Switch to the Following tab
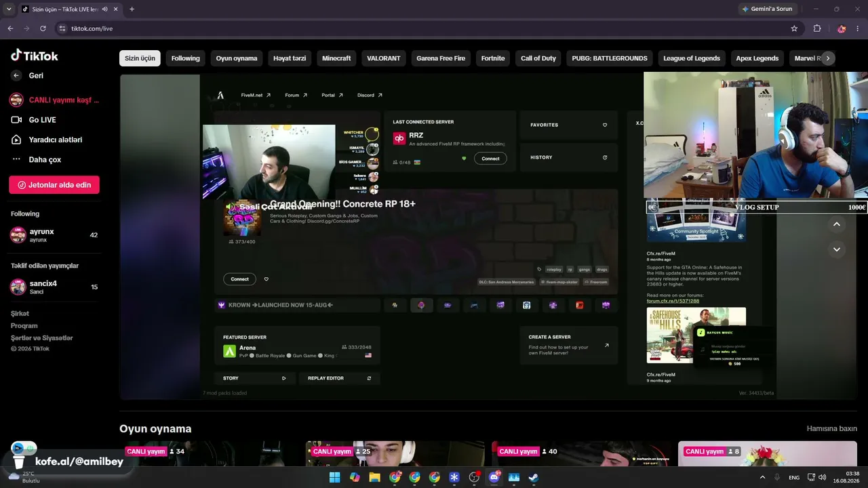Screen dimensions: 868x488 click(x=185, y=58)
